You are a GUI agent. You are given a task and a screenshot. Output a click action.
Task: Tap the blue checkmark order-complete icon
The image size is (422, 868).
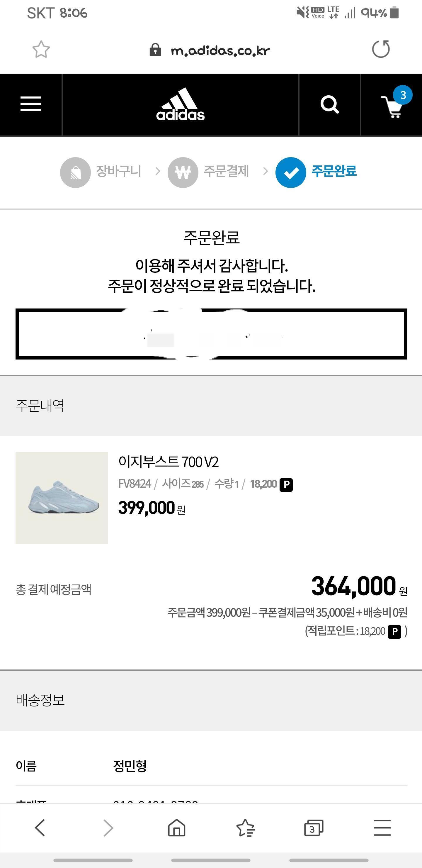(291, 172)
